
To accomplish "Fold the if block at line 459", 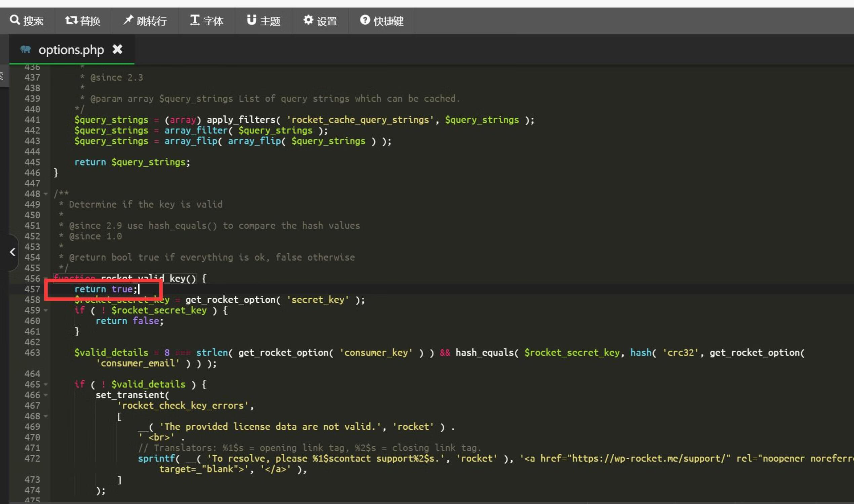I will (x=45, y=310).
